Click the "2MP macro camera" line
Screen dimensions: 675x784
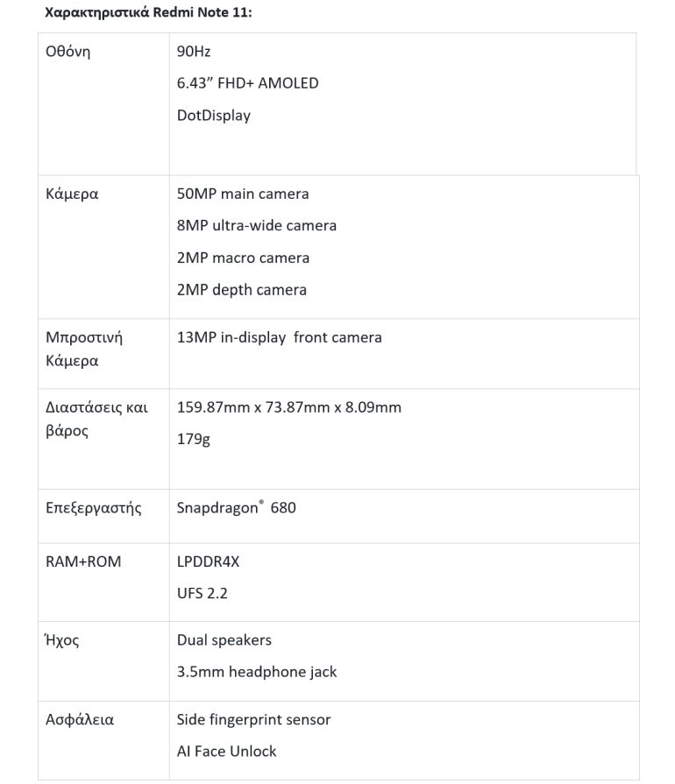pos(243,258)
